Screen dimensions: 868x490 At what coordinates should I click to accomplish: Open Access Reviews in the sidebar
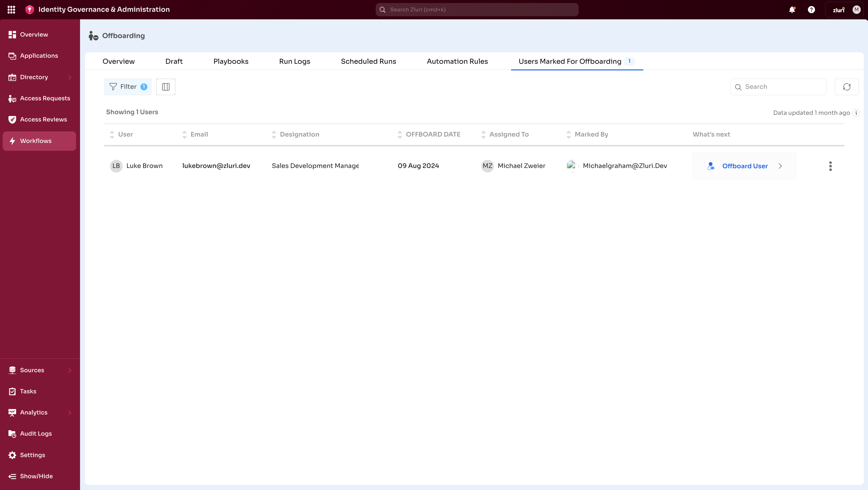[43, 119]
